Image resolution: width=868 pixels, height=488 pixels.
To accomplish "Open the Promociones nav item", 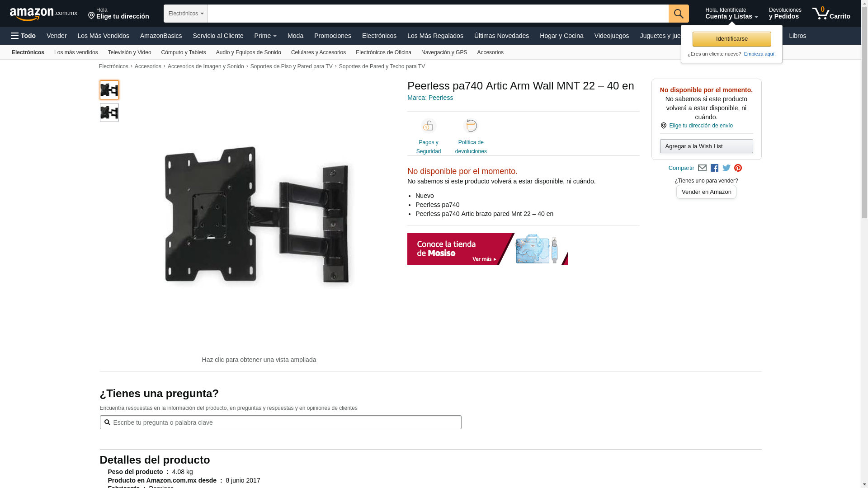I will click(333, 36).
